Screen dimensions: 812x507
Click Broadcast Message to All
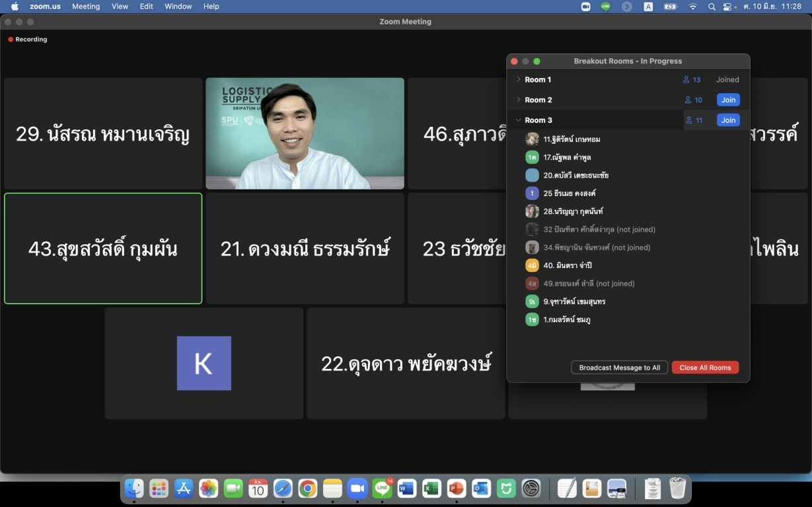[619, 368]
